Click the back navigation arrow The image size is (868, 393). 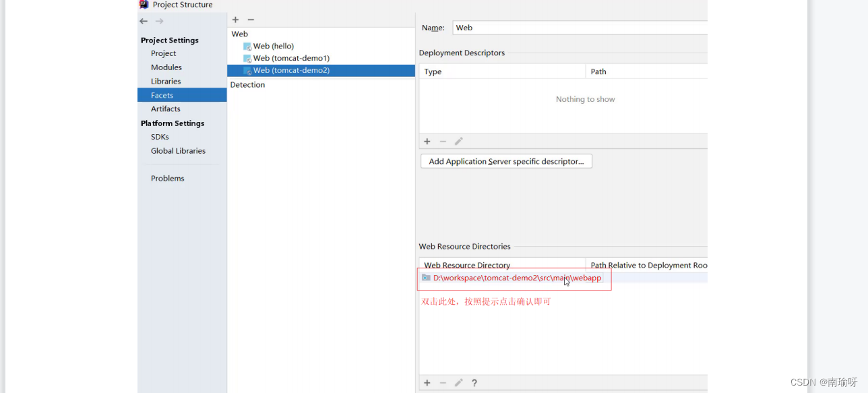(144, 21)
